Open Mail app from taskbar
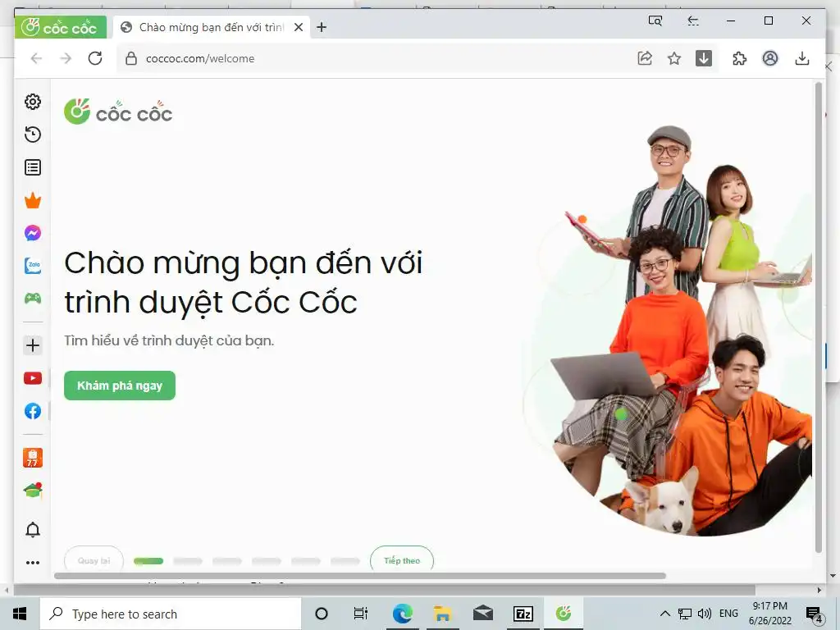 tap(483, 614)
